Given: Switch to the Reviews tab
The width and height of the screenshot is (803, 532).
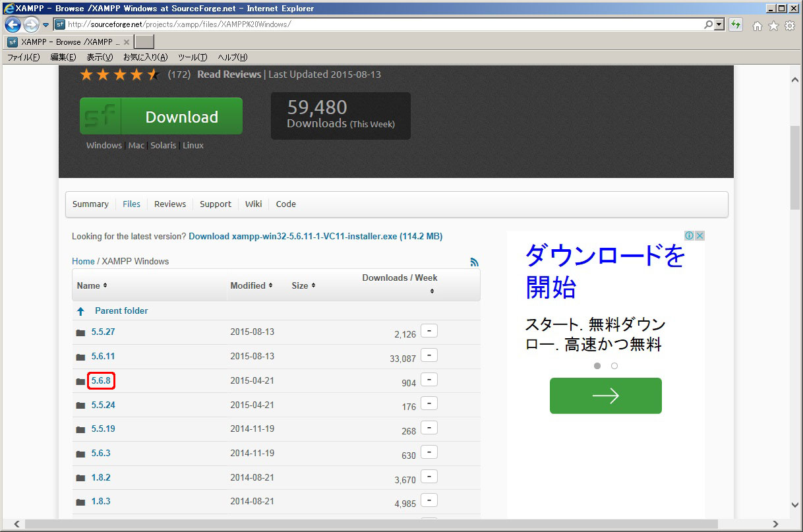Looking at the screenshot, I should (x=170, y=204).
